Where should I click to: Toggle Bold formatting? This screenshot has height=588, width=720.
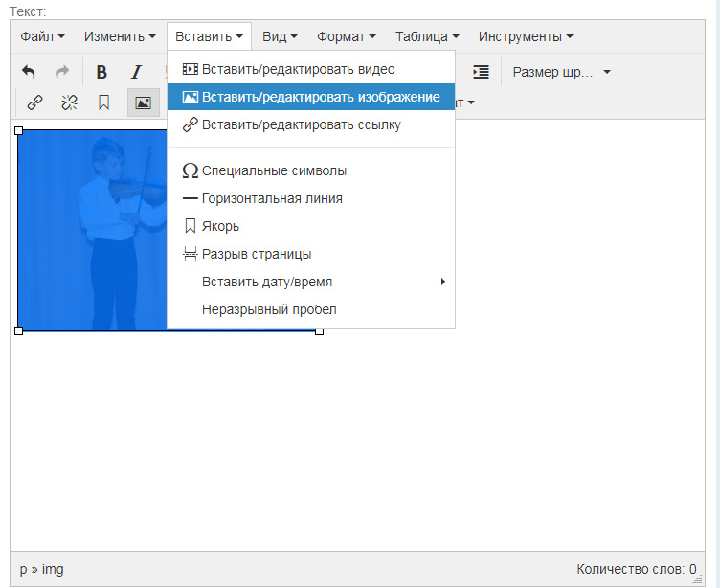coord(101,72)
